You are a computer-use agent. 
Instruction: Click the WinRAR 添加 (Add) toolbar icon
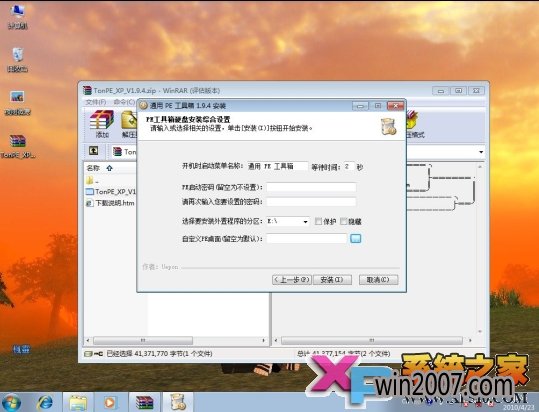(102, 124)
